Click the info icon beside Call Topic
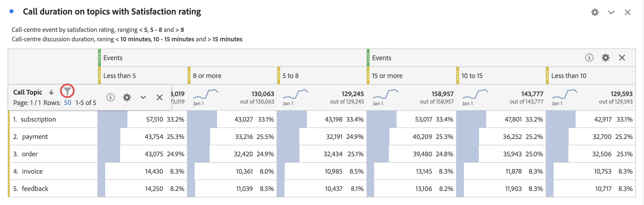This screenshot has width=644, height=205. pyautogui.click(x=110, y=97)
